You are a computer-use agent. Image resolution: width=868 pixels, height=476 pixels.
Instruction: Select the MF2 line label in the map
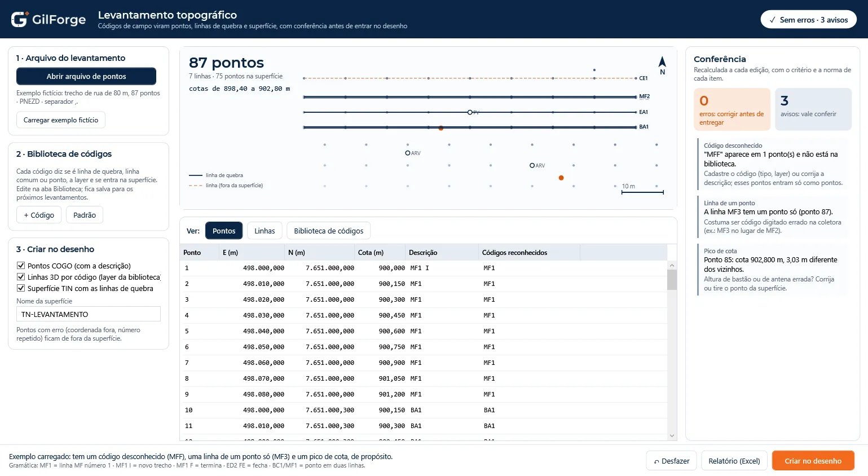pos(644,96)
